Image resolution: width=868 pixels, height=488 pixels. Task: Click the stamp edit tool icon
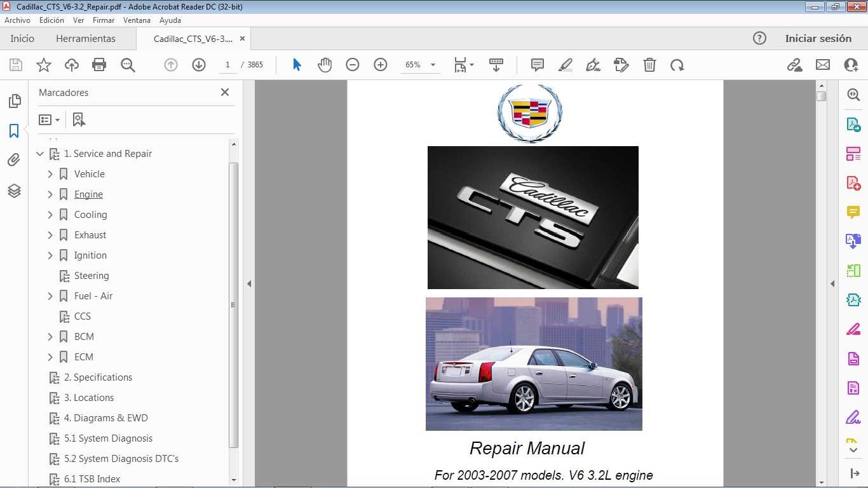[621, 65]
